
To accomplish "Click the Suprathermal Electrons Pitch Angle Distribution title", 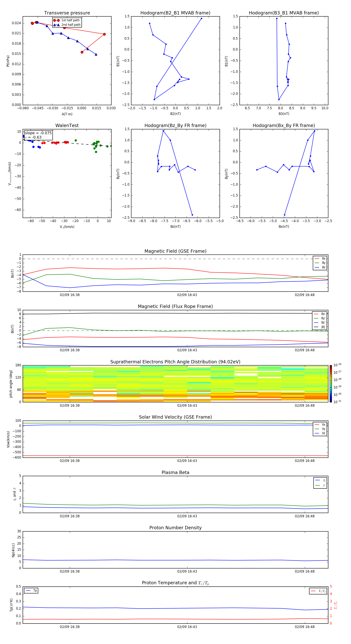I will click(175, 362).
